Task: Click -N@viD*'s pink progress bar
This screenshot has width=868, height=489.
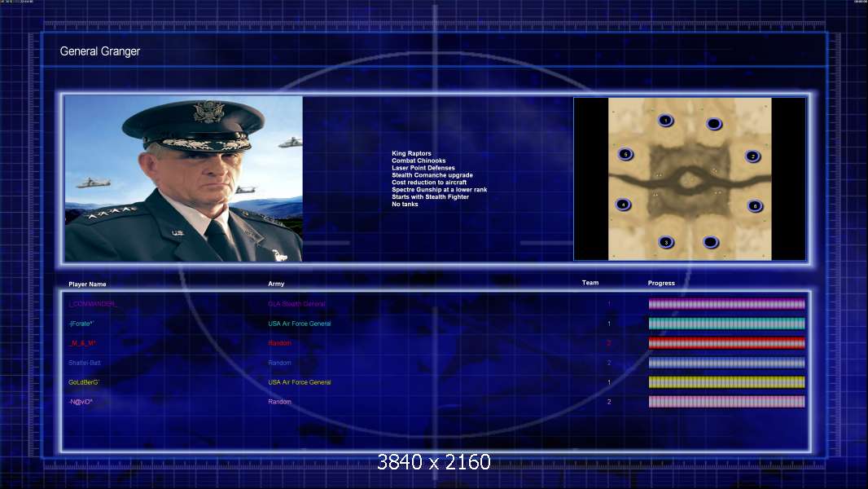Action: [x=727, y=402]
